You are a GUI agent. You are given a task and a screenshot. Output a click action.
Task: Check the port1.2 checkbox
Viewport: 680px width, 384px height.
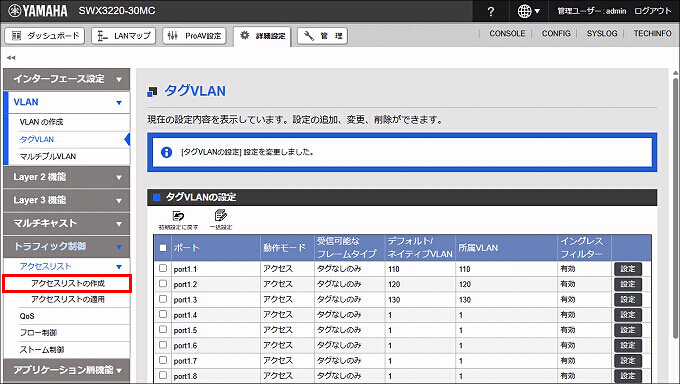tap(163, 283)
